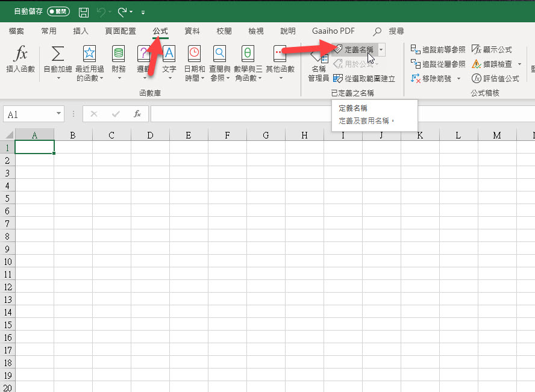Expand the Redo dropdown arrow
The image size is (535, 392).
coord(131,12)
